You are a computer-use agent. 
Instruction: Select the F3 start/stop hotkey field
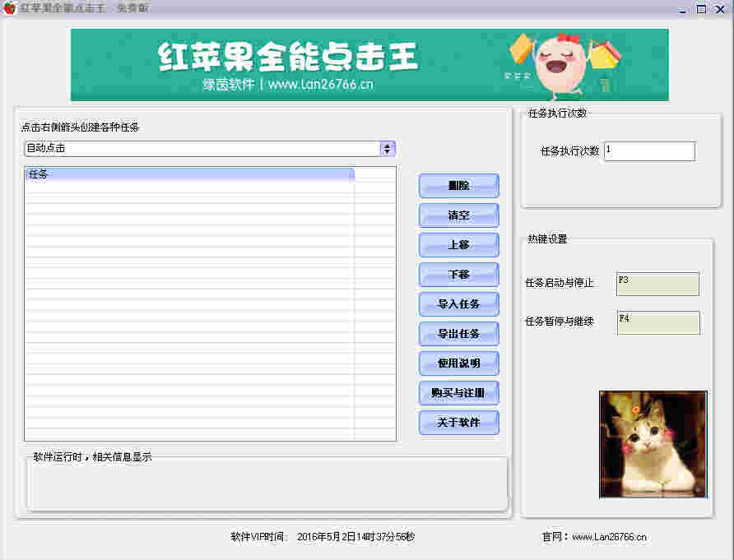[657, 284]
